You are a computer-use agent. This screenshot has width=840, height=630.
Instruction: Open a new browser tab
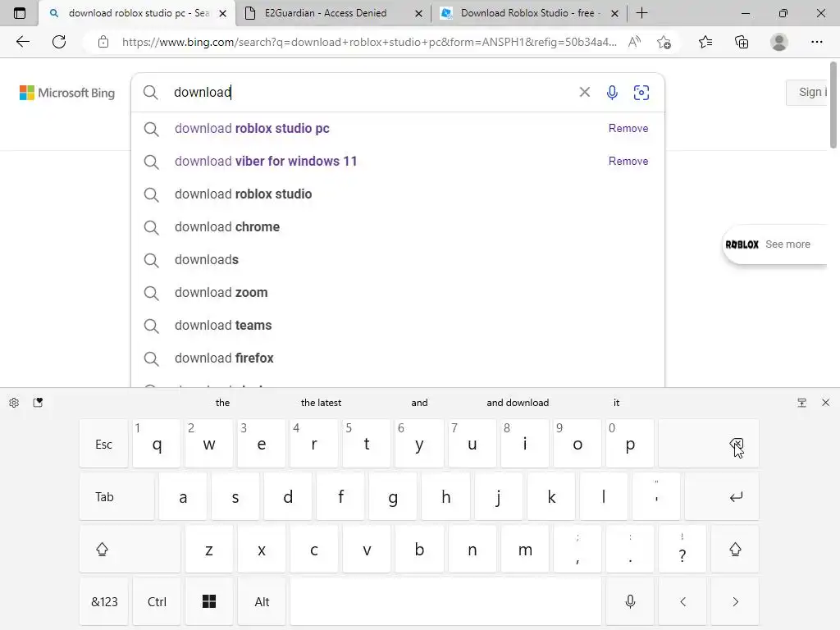641,13
